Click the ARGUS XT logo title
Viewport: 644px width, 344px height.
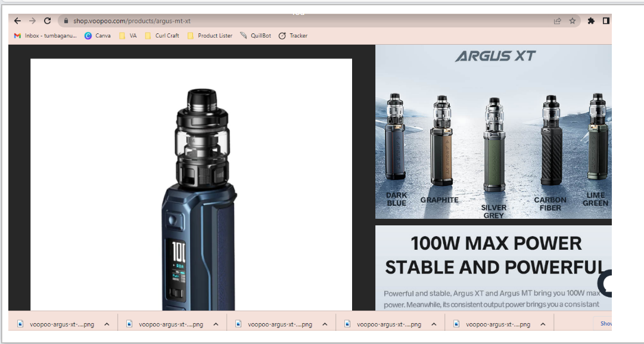coord(495,56)
